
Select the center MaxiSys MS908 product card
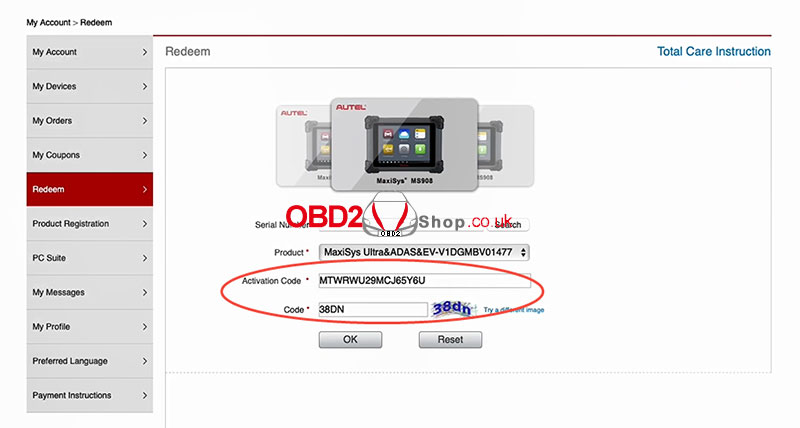[404, 145]
